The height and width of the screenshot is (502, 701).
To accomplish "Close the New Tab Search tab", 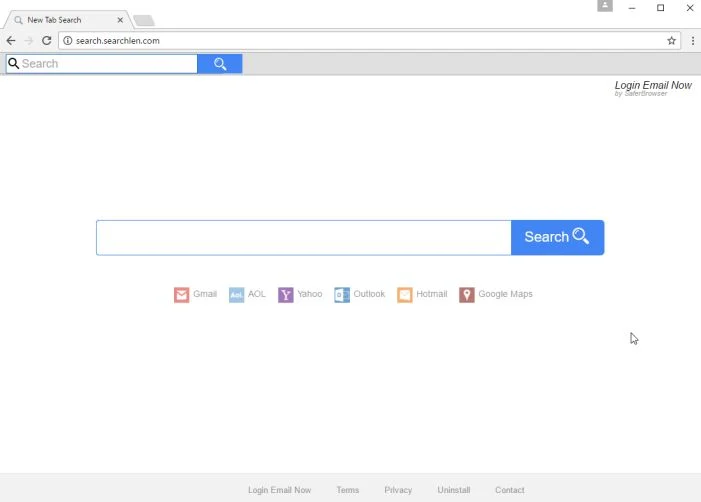I will click(x=120, y=20).
